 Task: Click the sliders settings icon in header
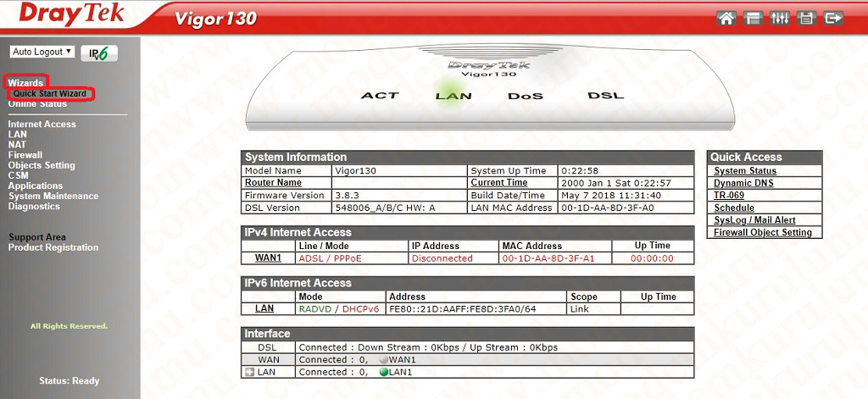(780, 19)
